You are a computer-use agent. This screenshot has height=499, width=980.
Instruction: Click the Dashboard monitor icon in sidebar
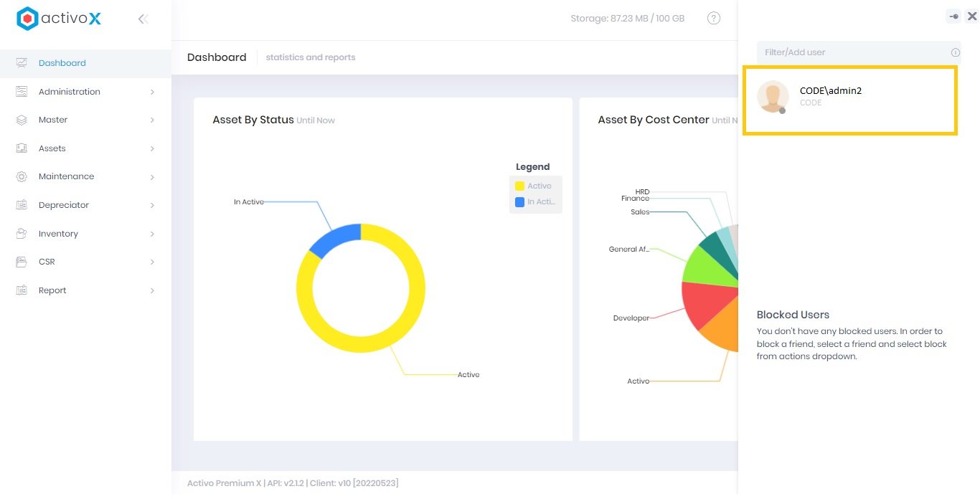[22, 63]
